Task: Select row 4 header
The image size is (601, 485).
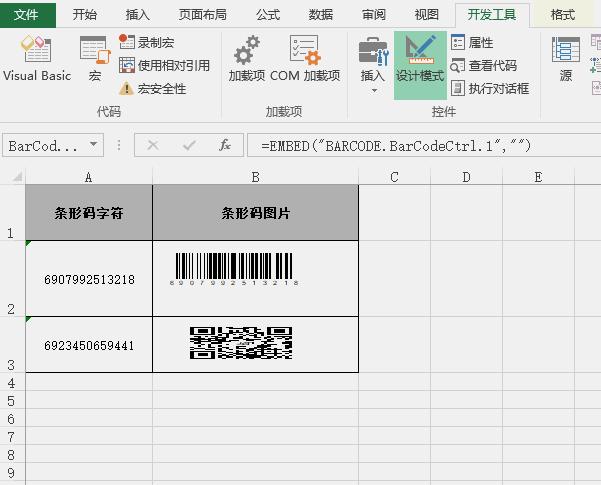Action: point(12,383)
